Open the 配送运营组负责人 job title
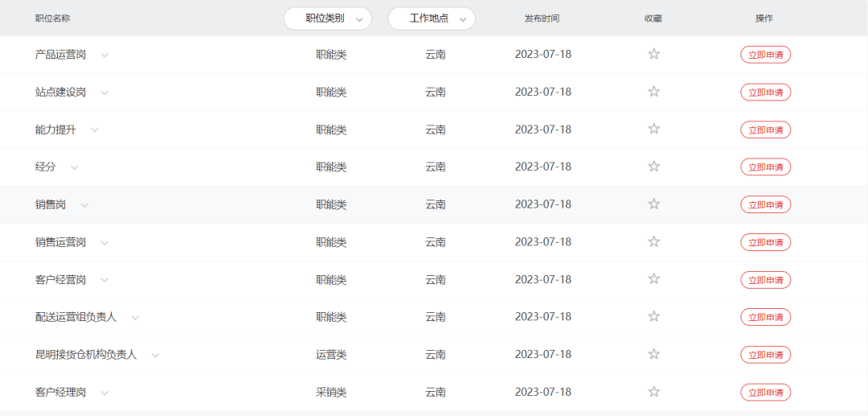The height and width of the screenshot is (416, 868). (76, 317)
